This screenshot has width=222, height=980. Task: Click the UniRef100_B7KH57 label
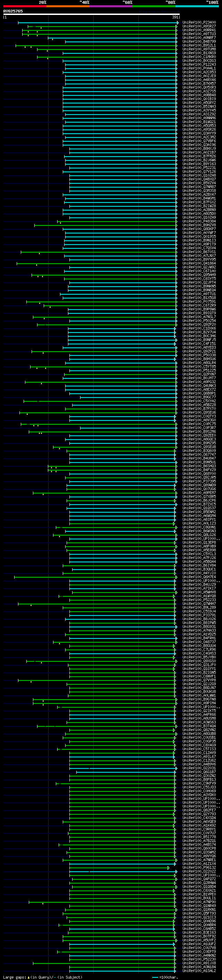(199, 84)
